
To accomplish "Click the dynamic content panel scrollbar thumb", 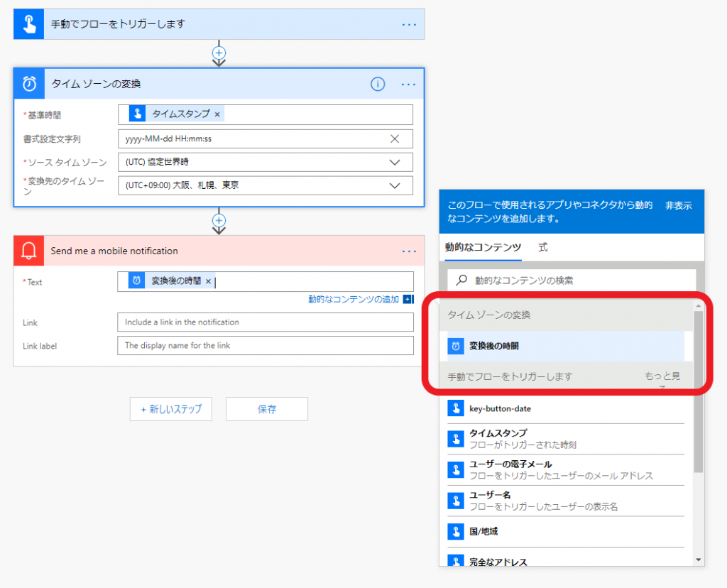I will [x=699, y=392].
